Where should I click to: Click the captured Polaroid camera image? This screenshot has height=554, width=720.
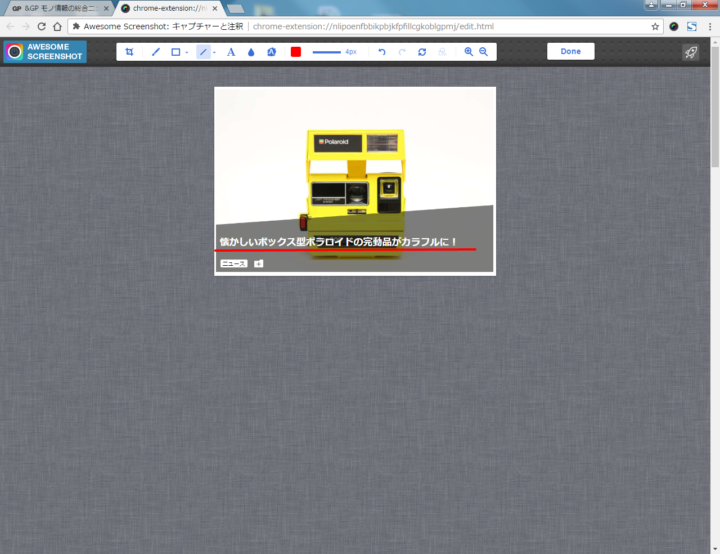(355, 181)
